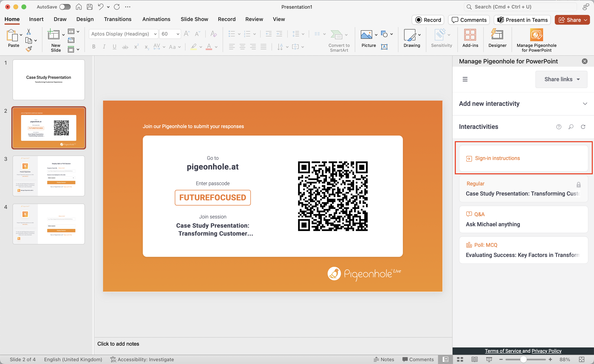This screenshot has height=364, width=594.
Task: Justify text alignment icon
Action: click(x=263, y=46)
